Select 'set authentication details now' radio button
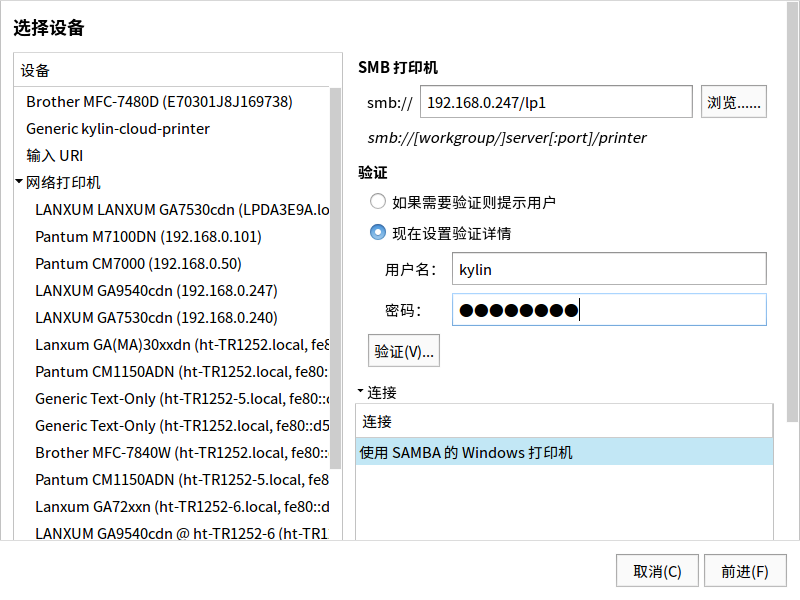The width and height of the screenshot is (800, 600). pos(378,233)
